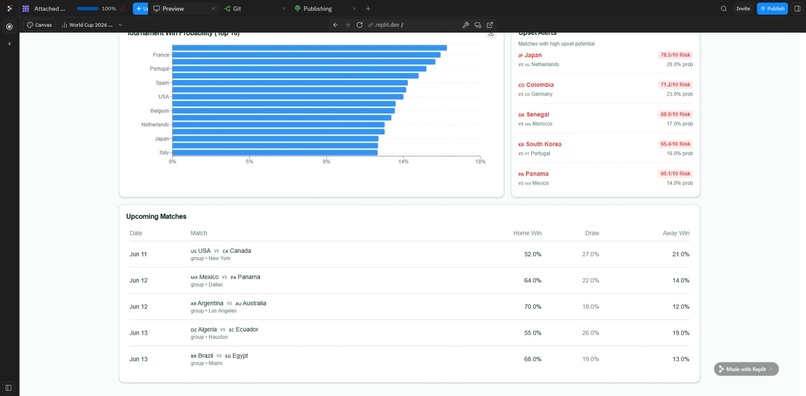Click the 68.9/10 Risk badge
The width and height of the screenshot is (806, 396).
tap(675, 114)
